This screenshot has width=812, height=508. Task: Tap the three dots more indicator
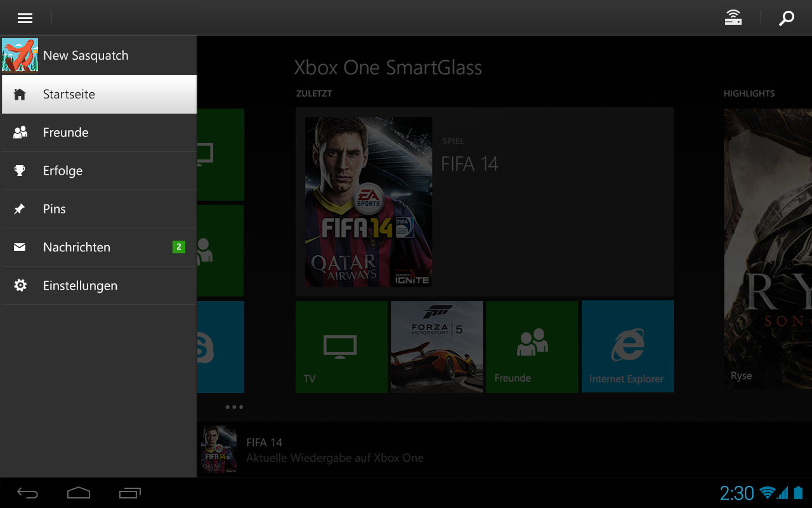click(x=234, y=407)
